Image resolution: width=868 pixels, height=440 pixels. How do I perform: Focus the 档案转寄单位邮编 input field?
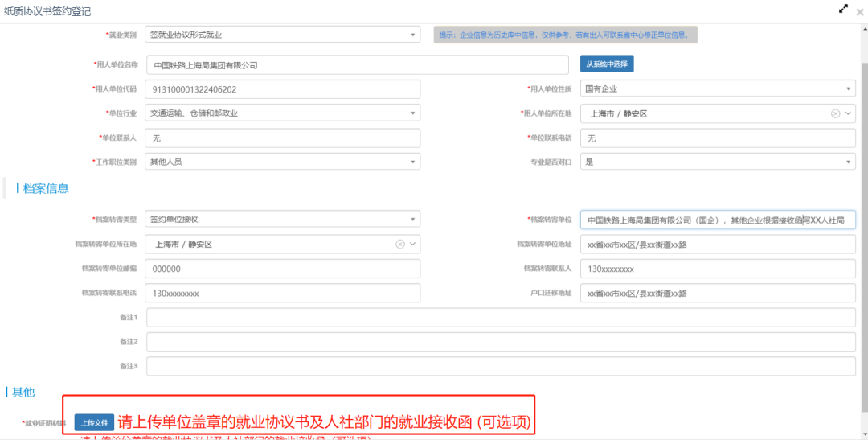pyautogui.click(x=282, y=269)
